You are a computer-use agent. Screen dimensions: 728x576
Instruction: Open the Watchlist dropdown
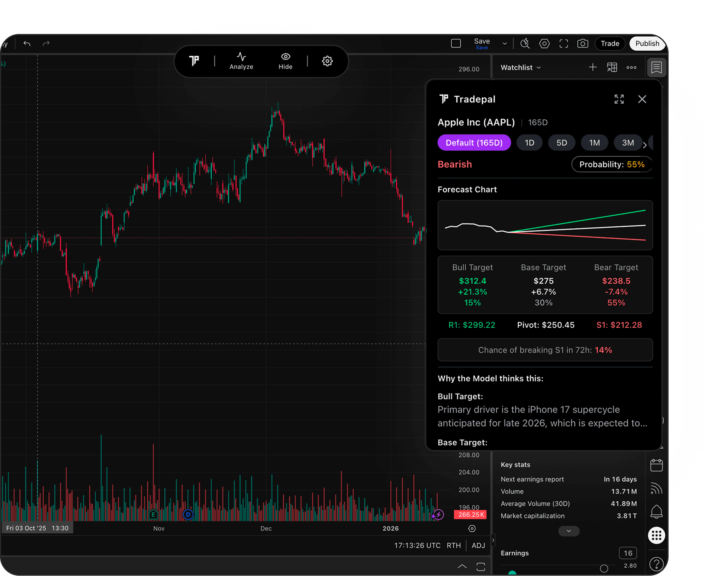pyautogui.click(x=520, y=67)
